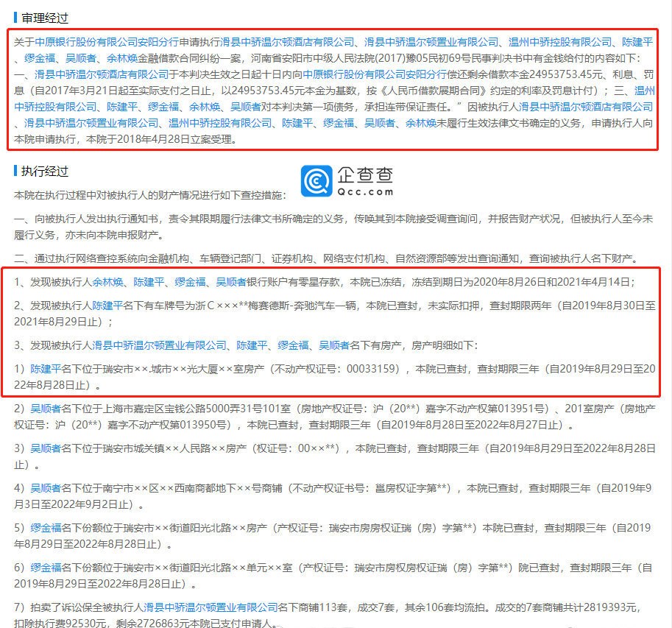The image size is (672, 628).
Task: Click 缪金福 link in item 3 '名下有房产' line
Action: [x=293, y=345]
